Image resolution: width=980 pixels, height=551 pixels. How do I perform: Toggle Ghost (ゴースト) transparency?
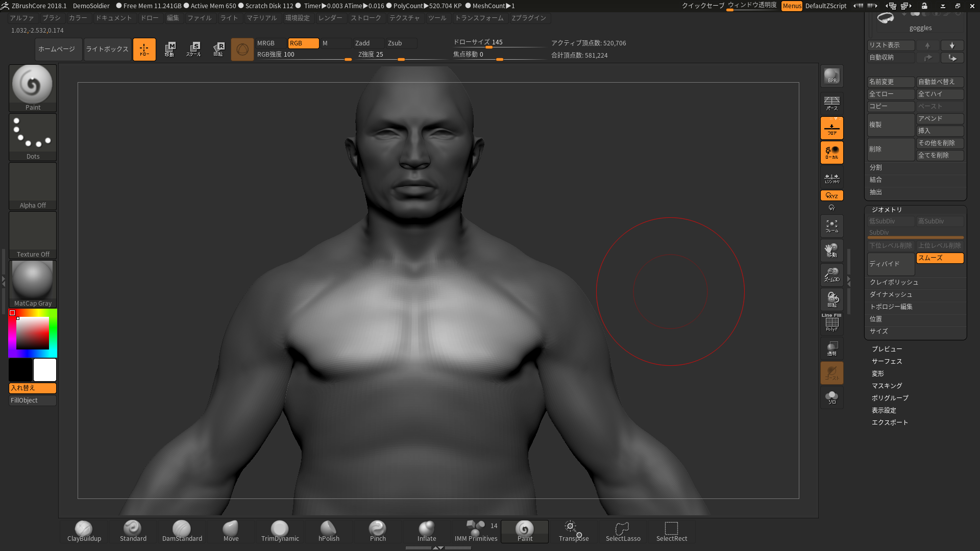pos(832,373)
